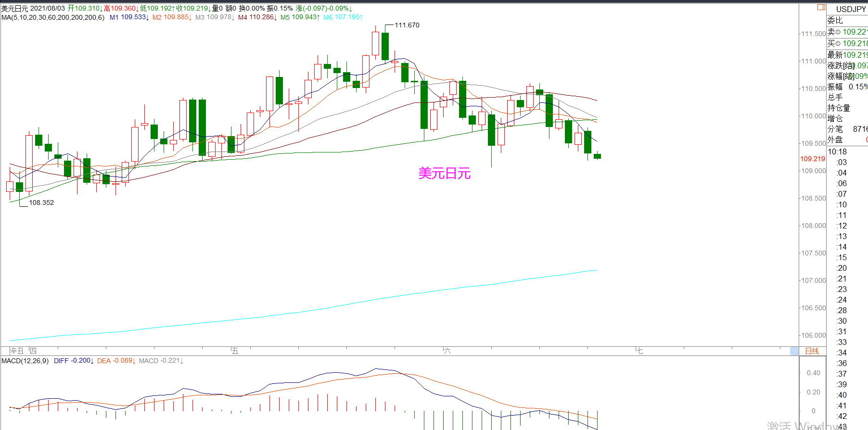The image size is (868, 430).
Task: Click the 107.000 price axis label
Action: tap(813, 280)
